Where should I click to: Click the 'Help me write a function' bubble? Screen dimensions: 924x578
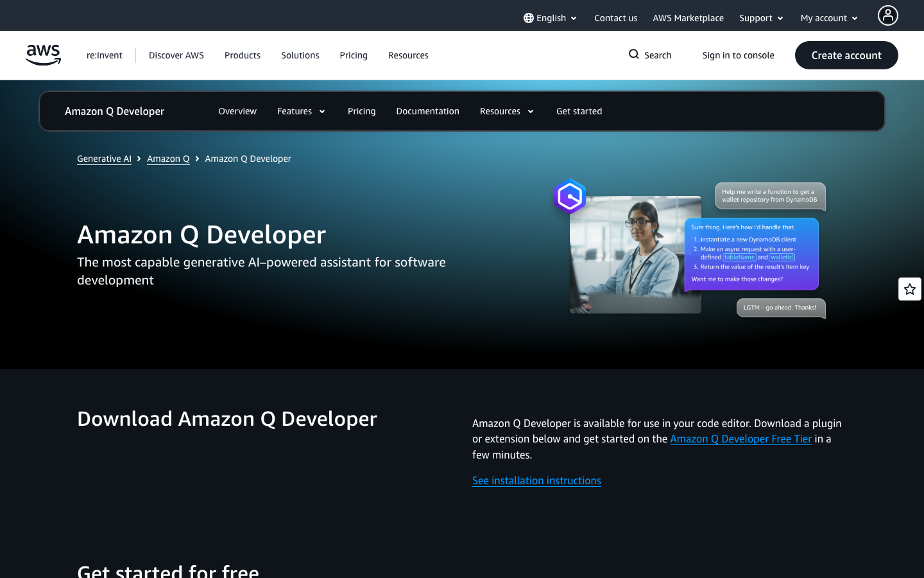tap(770, 196)
